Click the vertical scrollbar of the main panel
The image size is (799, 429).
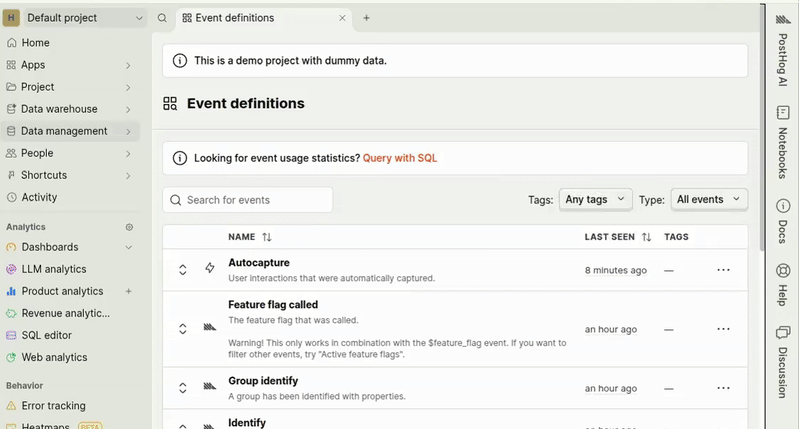[x=762, y=127]
